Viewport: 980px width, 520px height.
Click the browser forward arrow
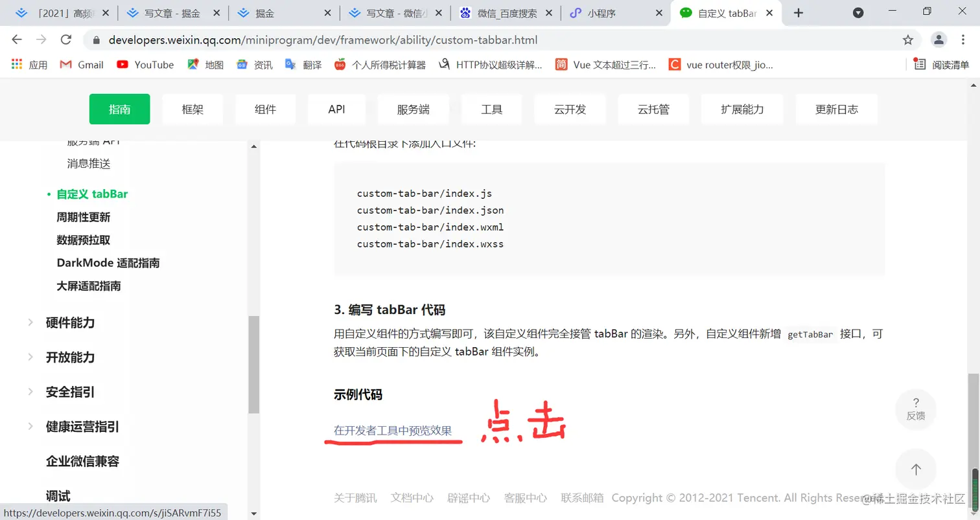[41, 40]
